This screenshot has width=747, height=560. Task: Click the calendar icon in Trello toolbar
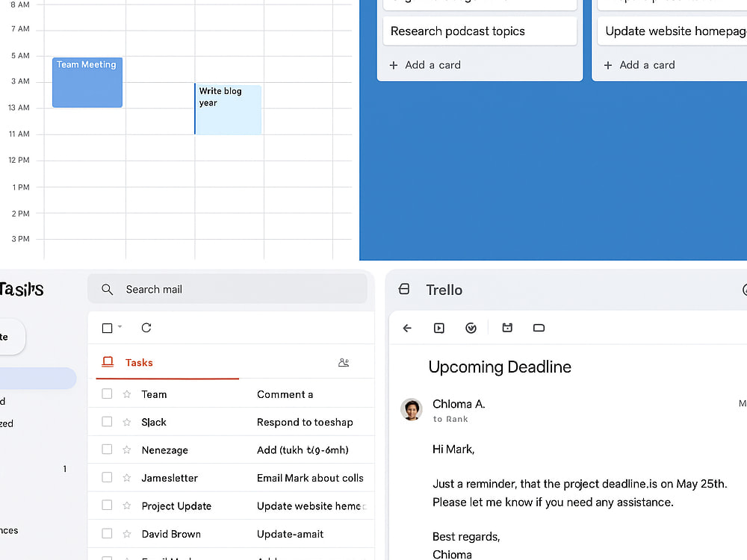[x=507, y=328]
